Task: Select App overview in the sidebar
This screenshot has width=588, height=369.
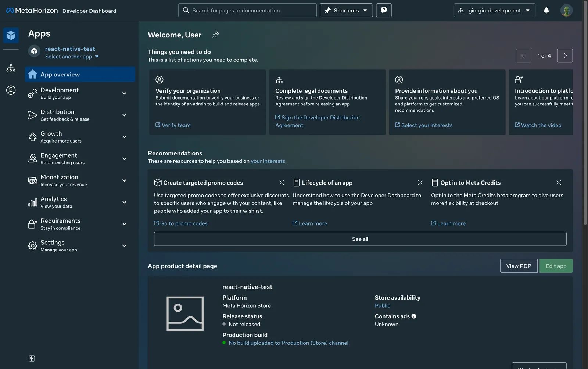Action: pos(80,74)
